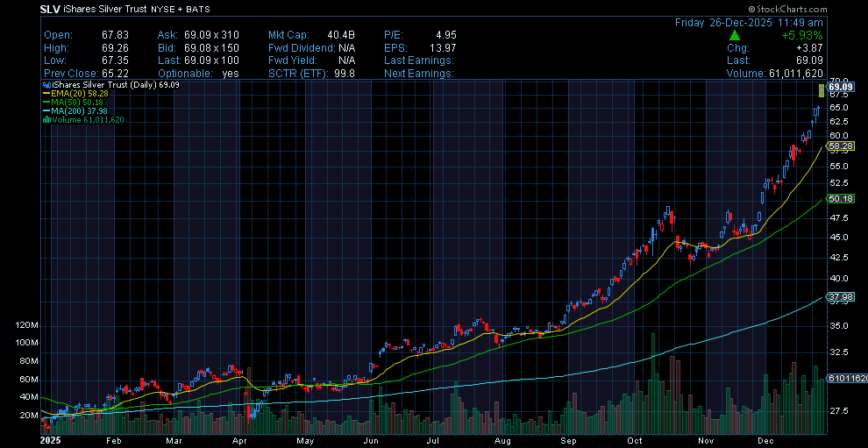The width and height of the screenshot is (868, 448).
Task: Click the EPS value 13.97
Action: click(443, 47)
